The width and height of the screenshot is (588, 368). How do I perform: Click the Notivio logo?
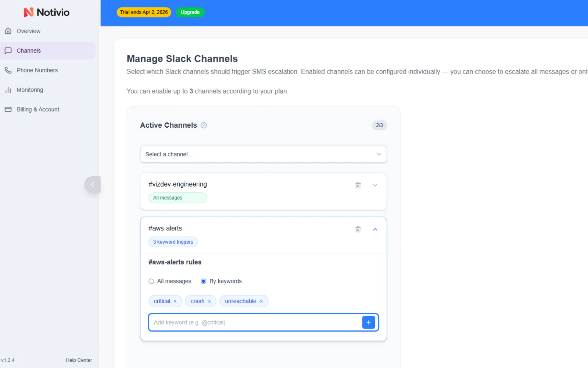pyautogui.click(x=47, y=12)
